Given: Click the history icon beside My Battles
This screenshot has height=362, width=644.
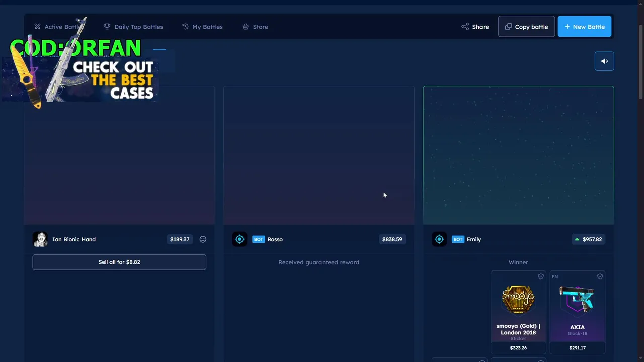Looking at the screenshot, I should 185,26.
